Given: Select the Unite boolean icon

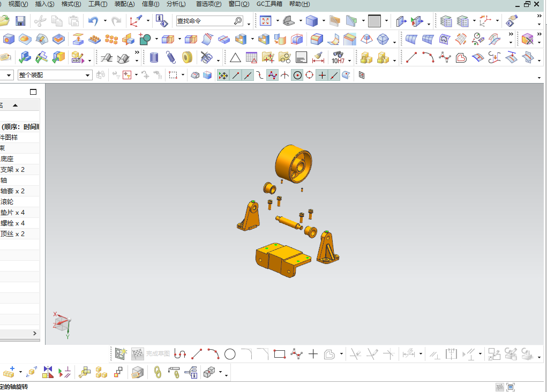Looking at the screenshot, I should pyautogui.click(x=145, y=39).
